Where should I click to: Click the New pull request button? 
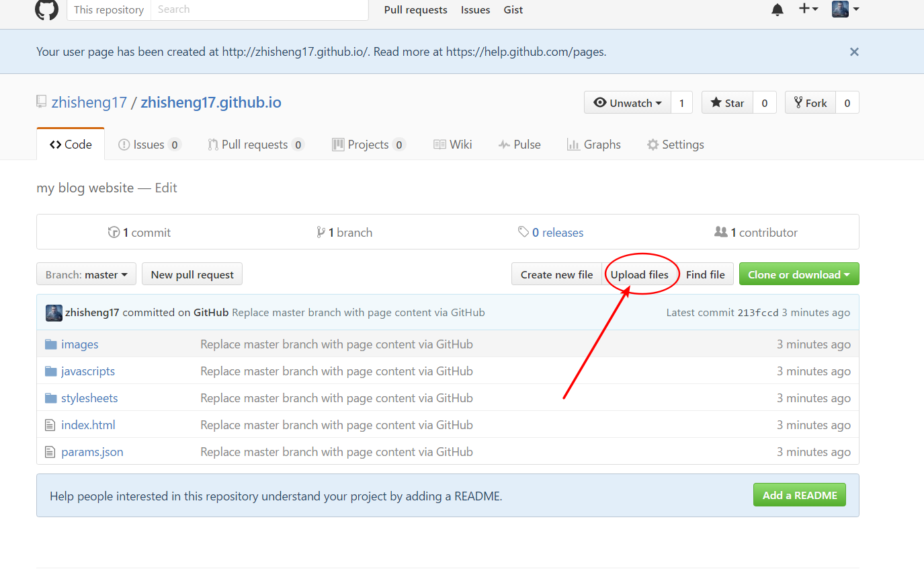point(192,274)
